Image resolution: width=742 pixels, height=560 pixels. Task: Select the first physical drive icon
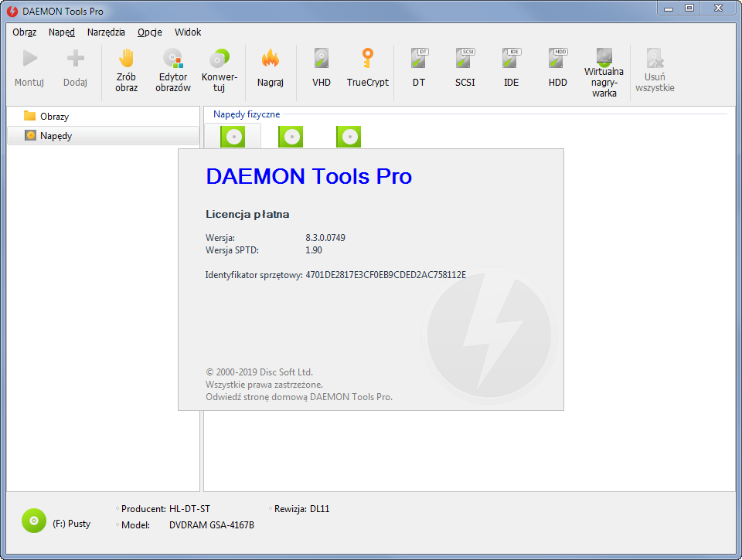point(233,137)
